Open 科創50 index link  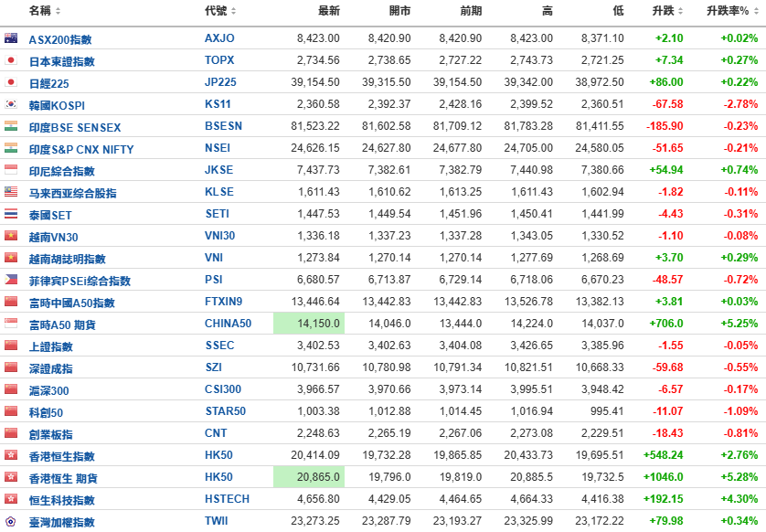coord(46,413)
